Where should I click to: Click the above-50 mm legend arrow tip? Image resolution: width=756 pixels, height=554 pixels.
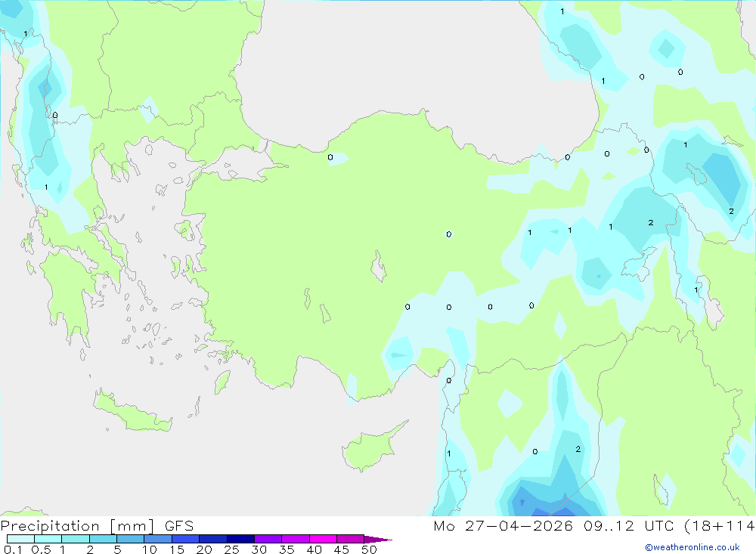377,539
